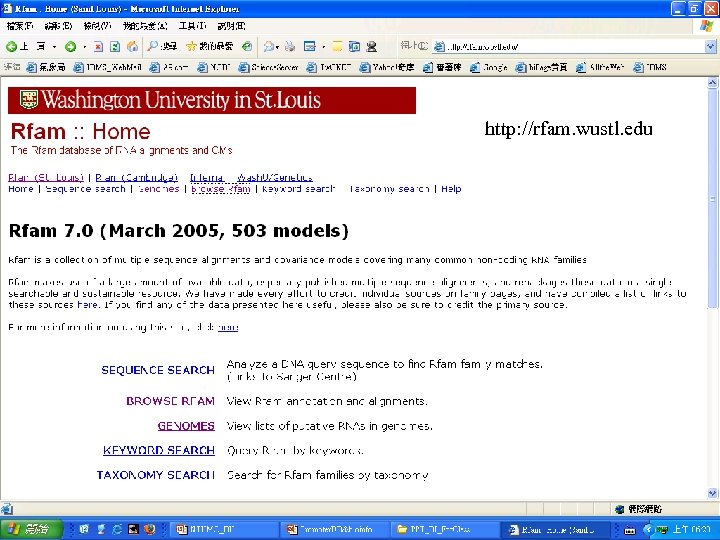720x540 pixels.
Task: Open the Favorites menu (我的最愛)
Action: (x=145, y=26)
